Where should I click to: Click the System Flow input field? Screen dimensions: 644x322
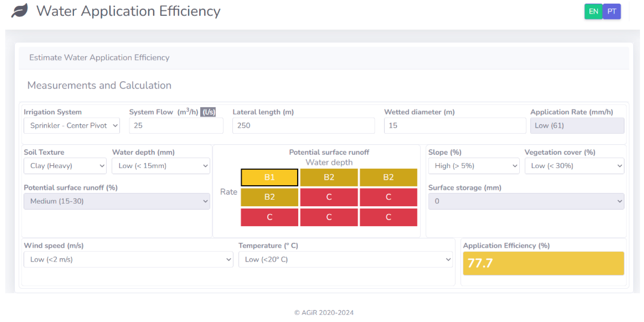click(x=176, y=126)
